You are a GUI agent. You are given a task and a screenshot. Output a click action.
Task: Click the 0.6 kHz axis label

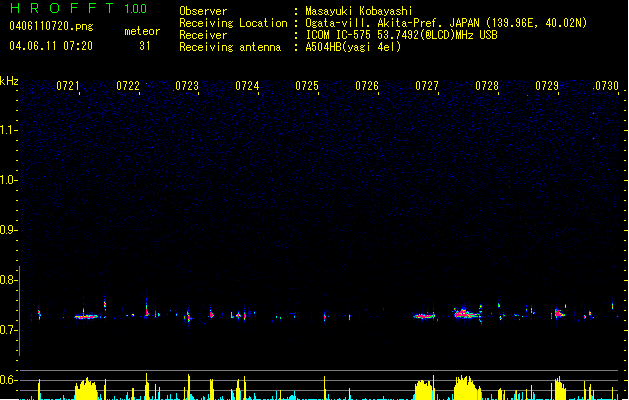8,380
